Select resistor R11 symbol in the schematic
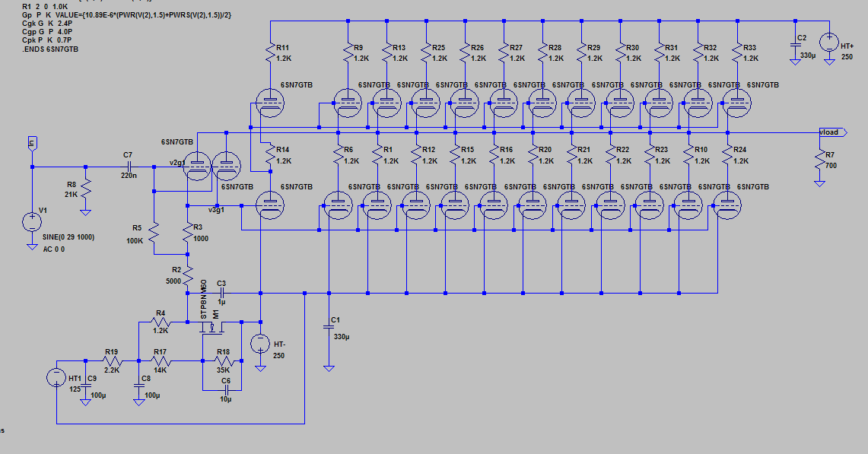 tap(271, 52)
